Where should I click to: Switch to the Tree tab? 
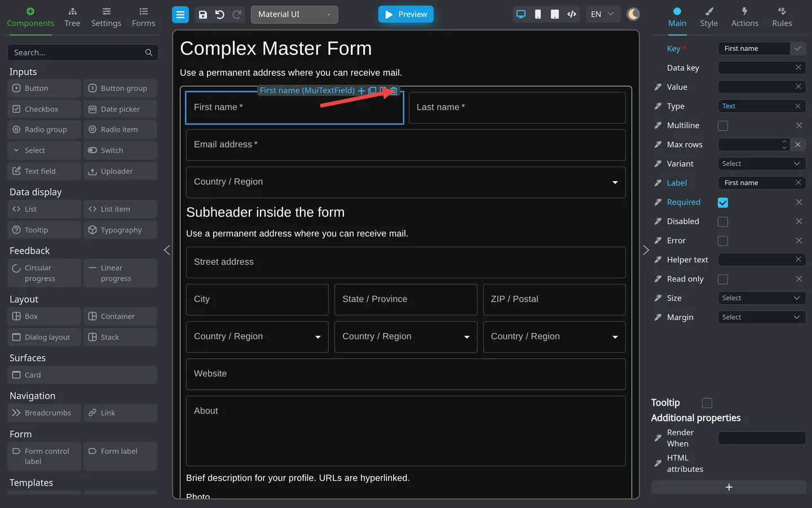pyautogui.click(x=72, y=17)
